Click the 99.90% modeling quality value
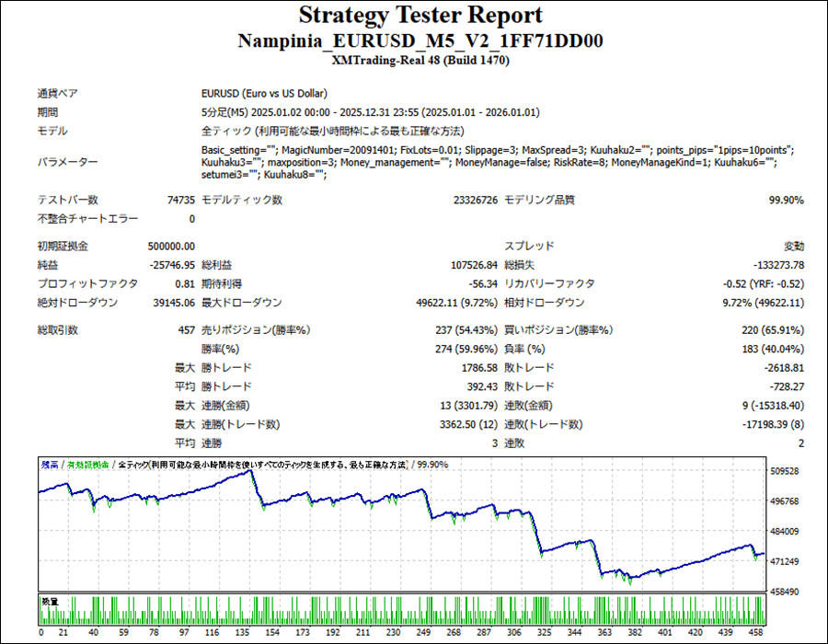 [786, 200]
